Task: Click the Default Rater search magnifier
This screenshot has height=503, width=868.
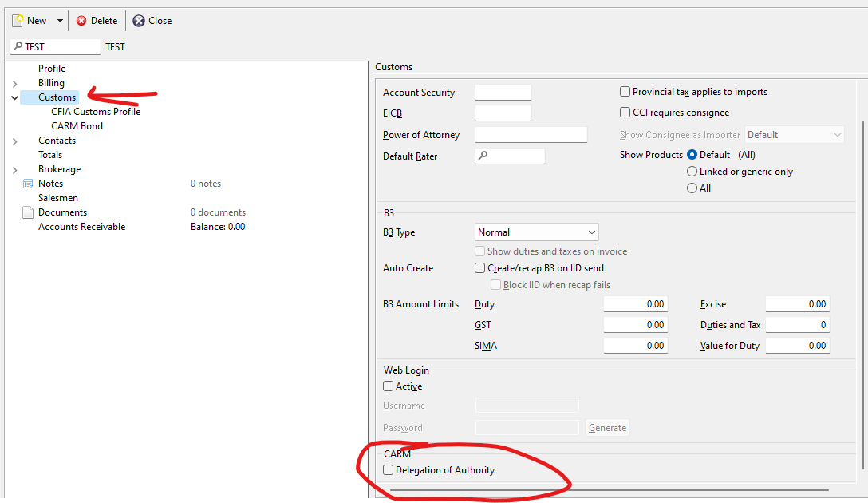Action: [483, 156]
